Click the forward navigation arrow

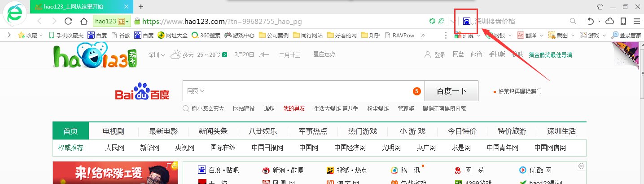[x=54, y=21]
